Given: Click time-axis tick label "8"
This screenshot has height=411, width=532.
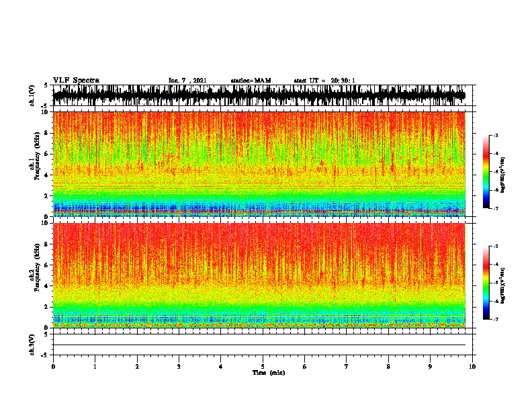Looking at the screenshot, I should coord(388,367).
